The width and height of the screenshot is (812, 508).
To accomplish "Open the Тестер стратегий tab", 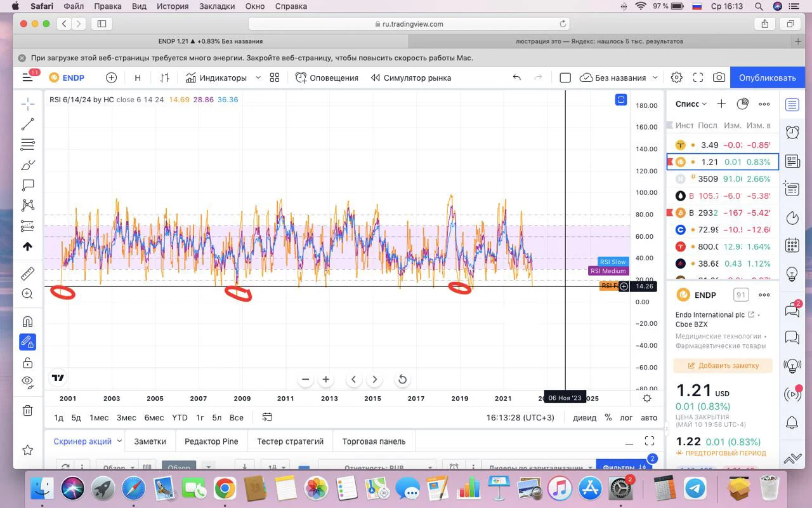I will pyautogui.click(x=290, y=441).
